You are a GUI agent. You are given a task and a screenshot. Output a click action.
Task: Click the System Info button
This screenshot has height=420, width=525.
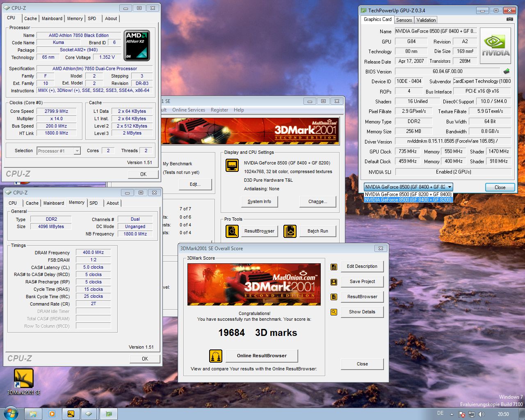click(x=259, y=202)
